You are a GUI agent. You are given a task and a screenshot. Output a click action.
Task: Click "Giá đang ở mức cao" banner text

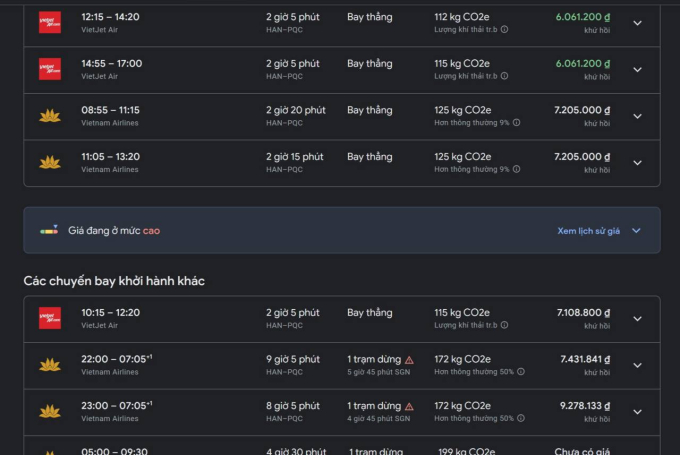[x=114, y=230]
